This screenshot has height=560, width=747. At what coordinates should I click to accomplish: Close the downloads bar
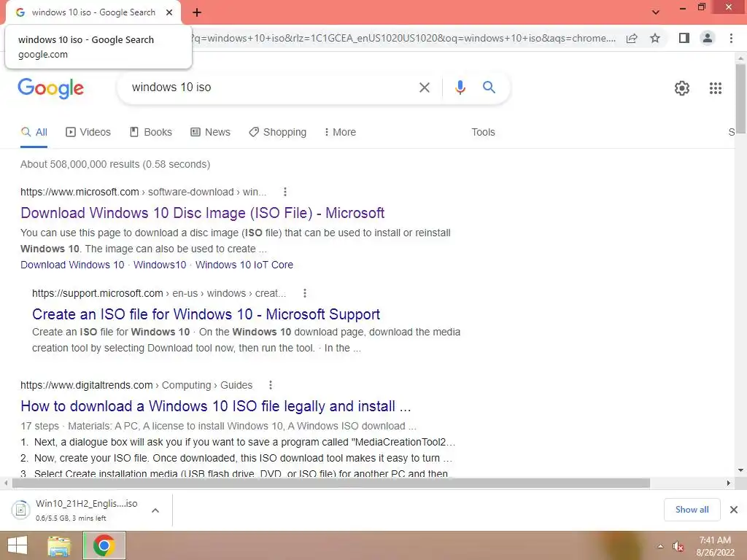[x=734, y=510]
